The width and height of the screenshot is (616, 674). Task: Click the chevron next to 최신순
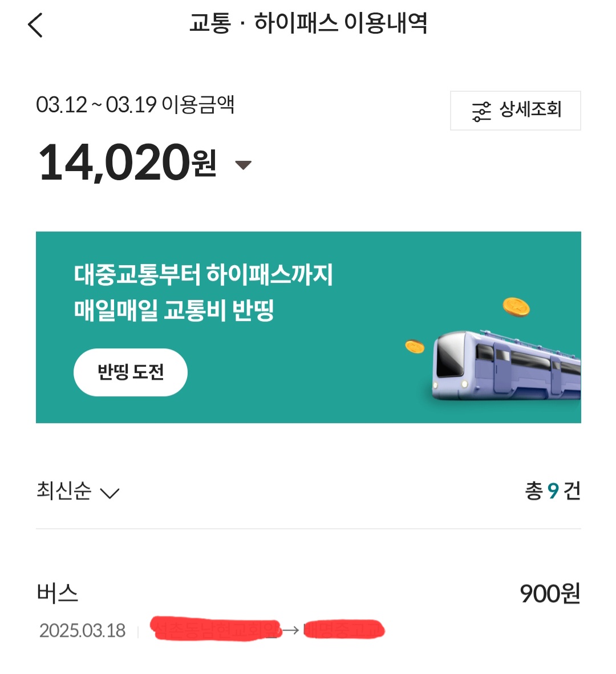(110, 493)
